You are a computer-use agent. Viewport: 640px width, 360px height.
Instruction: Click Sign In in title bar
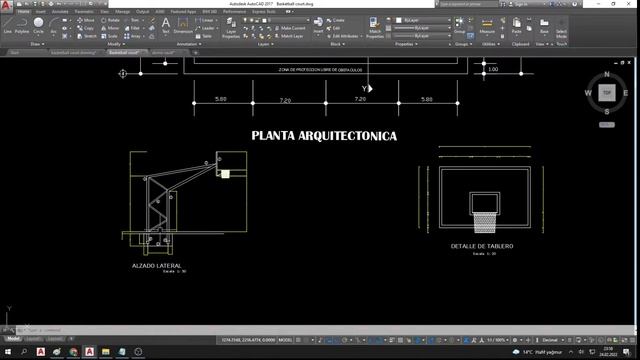point(521,4)
